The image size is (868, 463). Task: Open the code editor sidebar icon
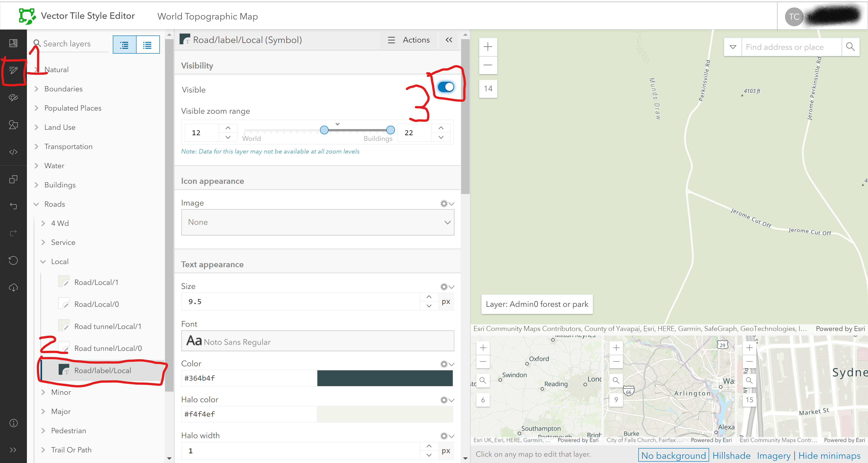(14, 152)
